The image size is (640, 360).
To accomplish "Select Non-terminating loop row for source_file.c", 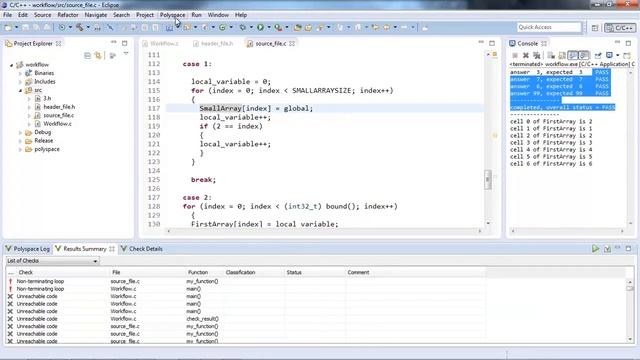I will coord(246,281).
